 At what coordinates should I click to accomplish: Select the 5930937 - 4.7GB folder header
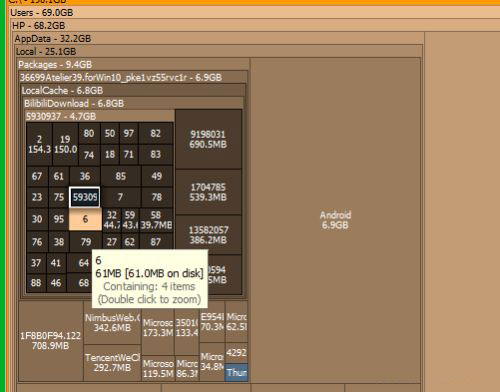pyautogui.click(x=100, y=116)
